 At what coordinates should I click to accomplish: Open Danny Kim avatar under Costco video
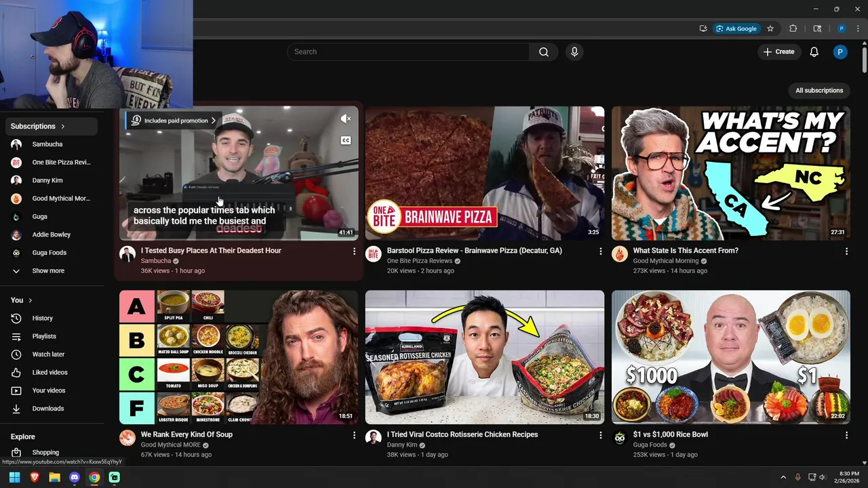[374, 438]
